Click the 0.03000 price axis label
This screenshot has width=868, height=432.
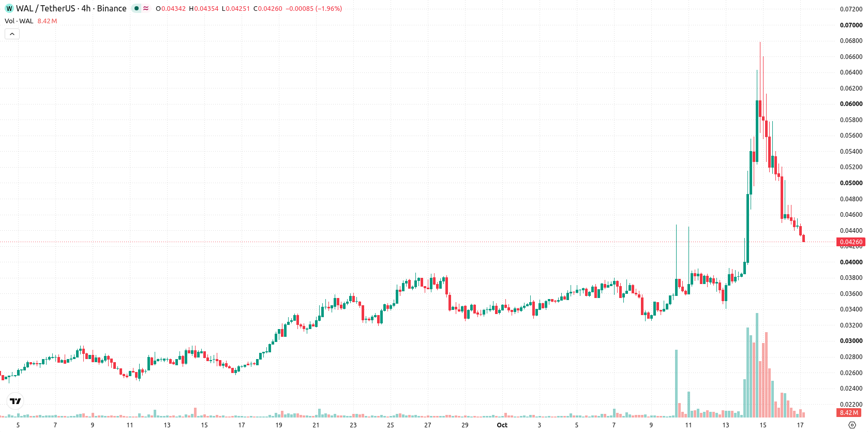coord(851,340)
